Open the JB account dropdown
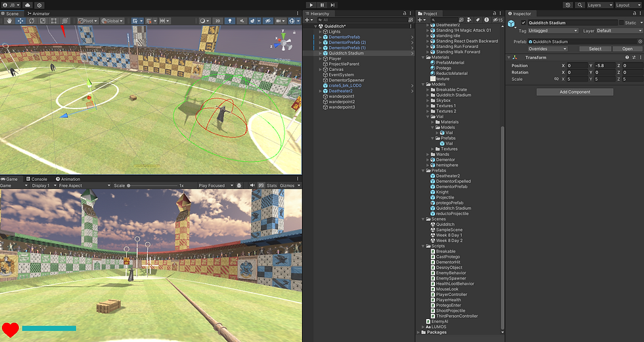The width and height of the screenshot is (644, 342). [x=11, y=5]
